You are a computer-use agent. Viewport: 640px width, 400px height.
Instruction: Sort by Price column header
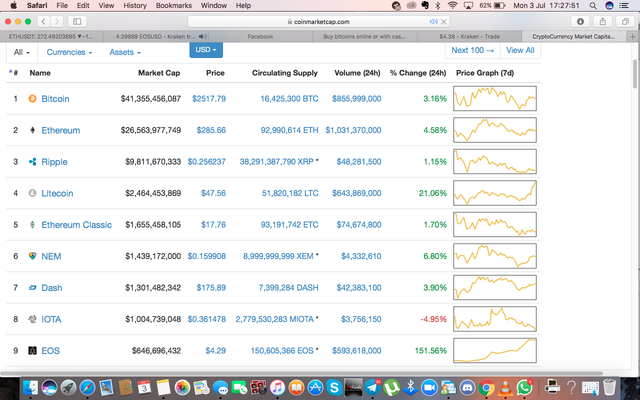pyautogui.click(x=215, y=73)
